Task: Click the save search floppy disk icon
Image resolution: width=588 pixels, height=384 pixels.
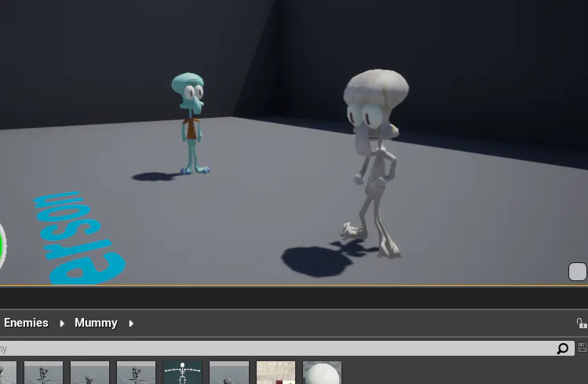Action: pyautogui.click(x=583, y=348)
